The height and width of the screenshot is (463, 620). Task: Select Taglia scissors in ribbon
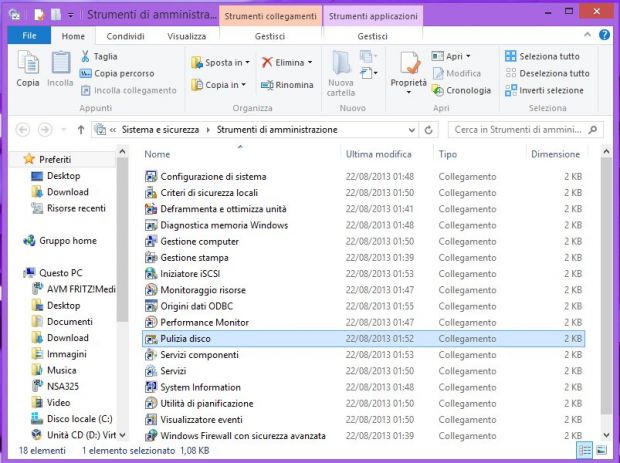(x=99, y=56)
